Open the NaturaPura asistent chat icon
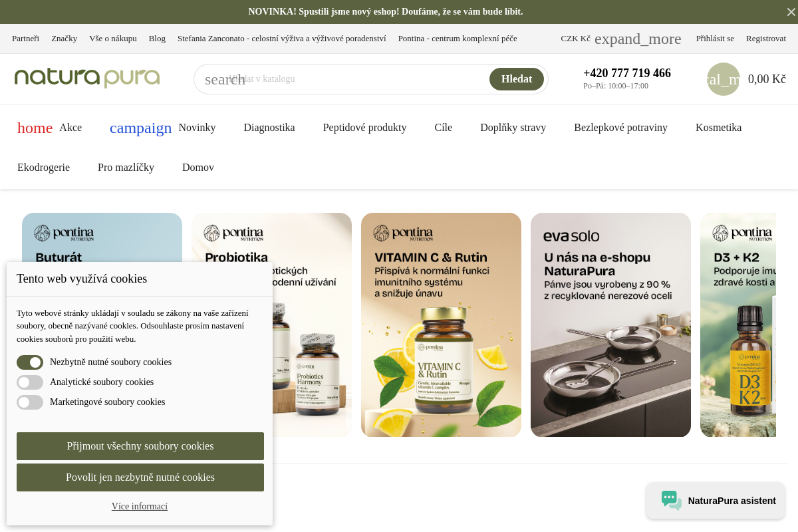 pyautogui.click(x=671, y=501)
